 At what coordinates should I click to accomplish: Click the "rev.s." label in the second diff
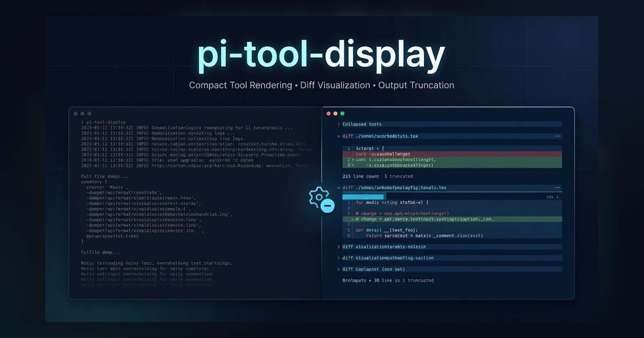point(553,197)
